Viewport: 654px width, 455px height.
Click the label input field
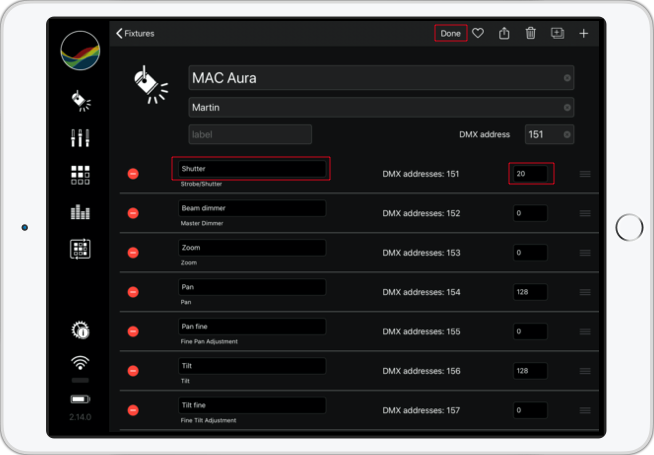250,134
